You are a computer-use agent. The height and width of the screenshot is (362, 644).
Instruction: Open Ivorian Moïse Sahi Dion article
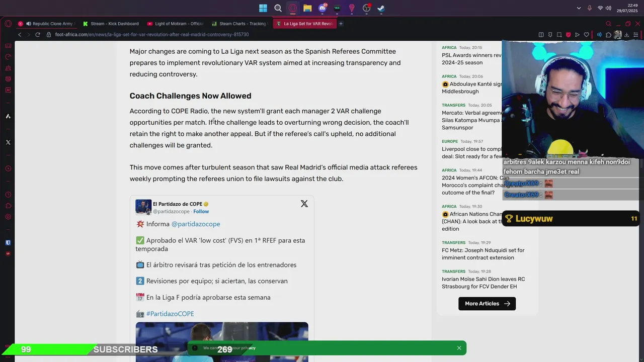click(x=483, y=283)
